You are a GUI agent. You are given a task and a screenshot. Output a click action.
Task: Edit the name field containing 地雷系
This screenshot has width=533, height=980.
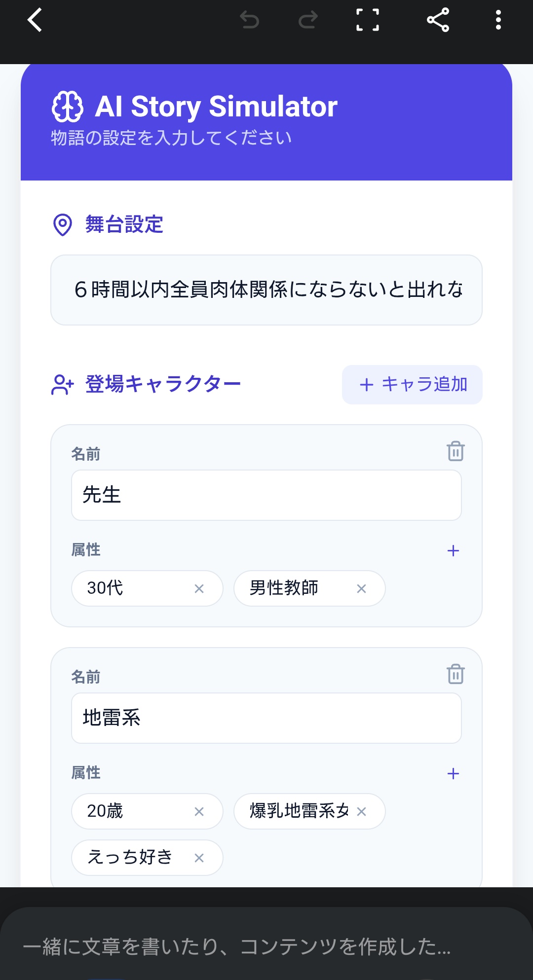point(266,718)
